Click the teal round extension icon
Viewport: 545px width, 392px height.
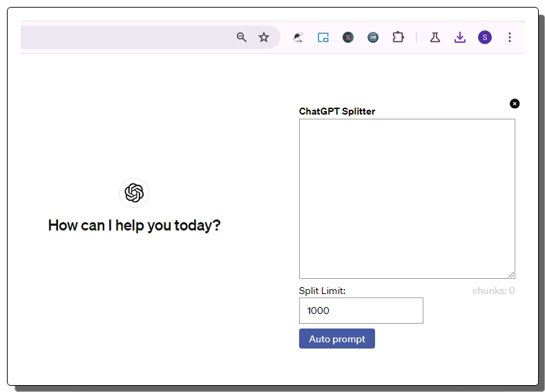[373, 37]
